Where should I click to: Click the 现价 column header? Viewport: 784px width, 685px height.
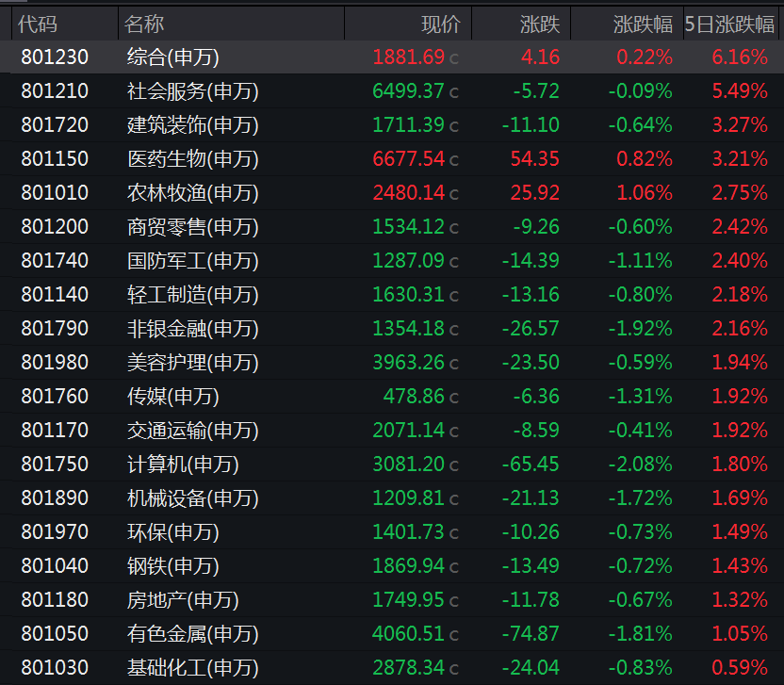click(440, 24)
